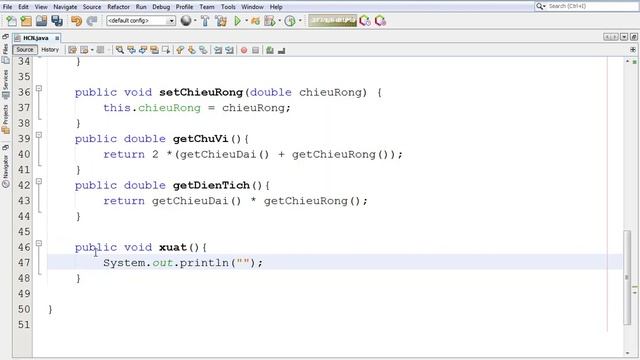
Task: Click the Save All icon
Action: point(57,21)
